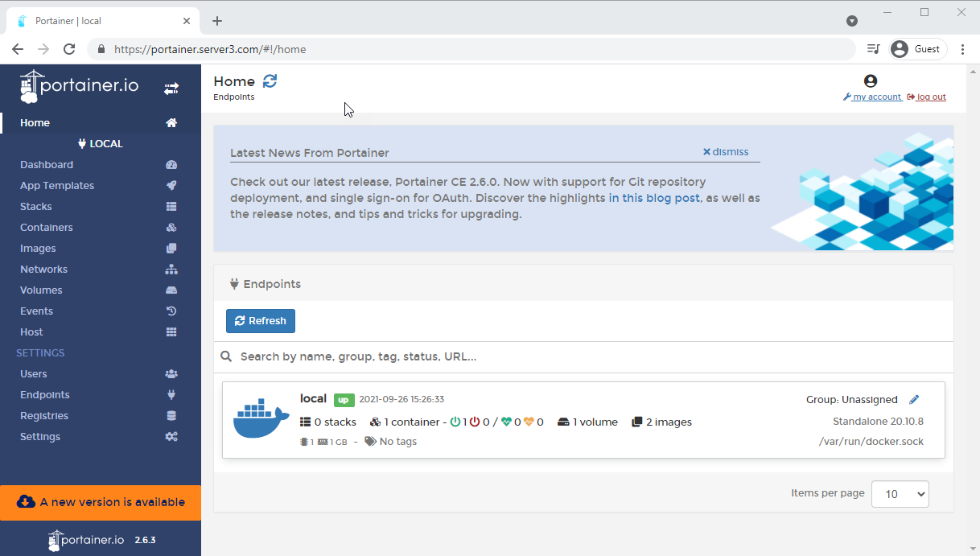Screen dimensions: 980x556
Task: Click the '2 images' text
Action: tap(669, 422)
